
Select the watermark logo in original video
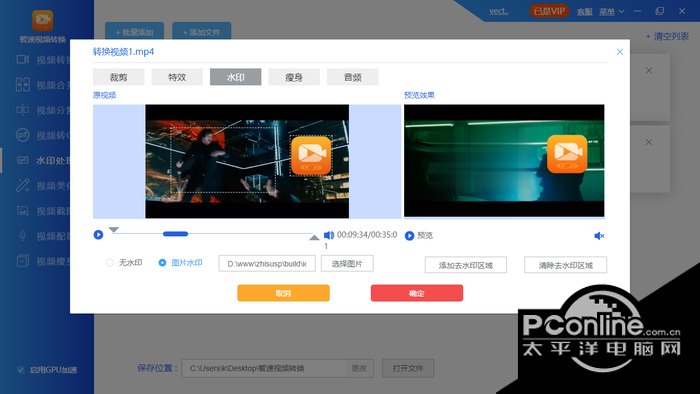click(x=311, y=156)
